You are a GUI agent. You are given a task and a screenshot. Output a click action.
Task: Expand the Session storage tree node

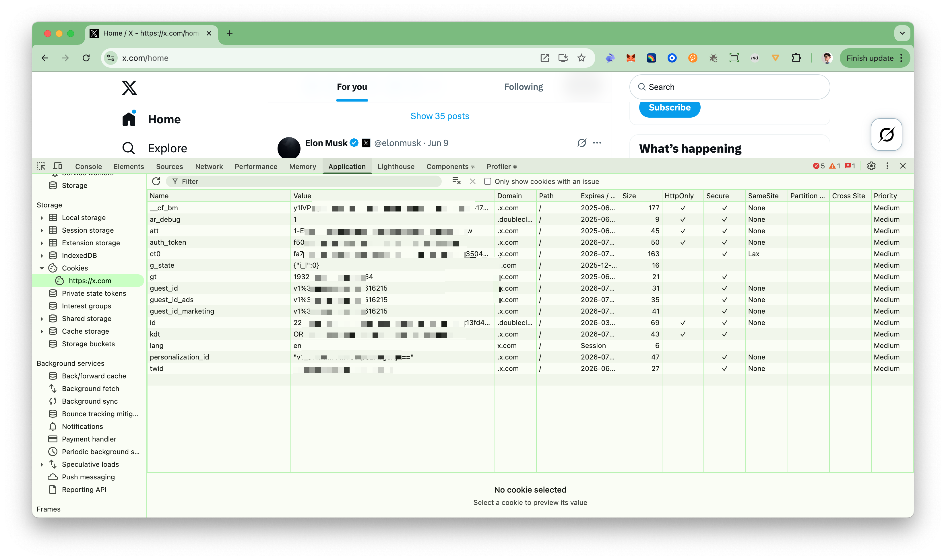click(42, 230)
